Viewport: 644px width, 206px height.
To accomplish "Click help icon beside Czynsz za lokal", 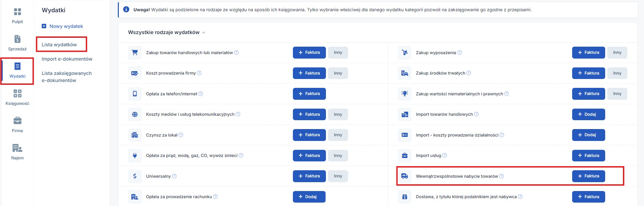I will point(181,135).
